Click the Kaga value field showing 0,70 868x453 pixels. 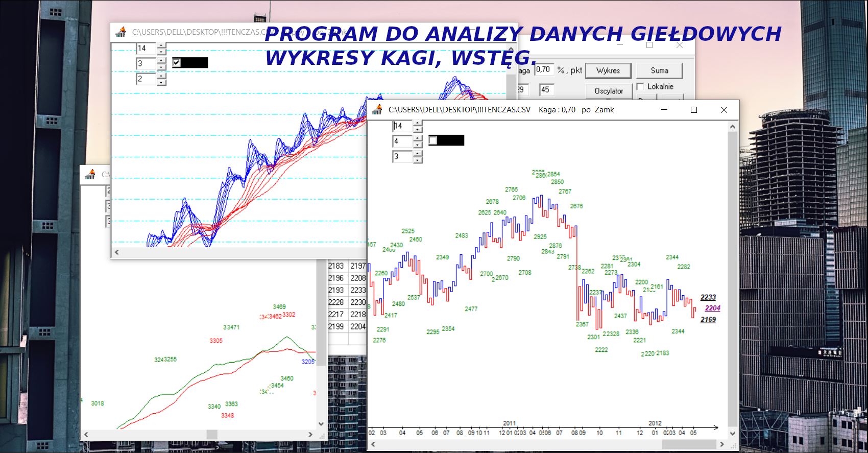point(543,69)
